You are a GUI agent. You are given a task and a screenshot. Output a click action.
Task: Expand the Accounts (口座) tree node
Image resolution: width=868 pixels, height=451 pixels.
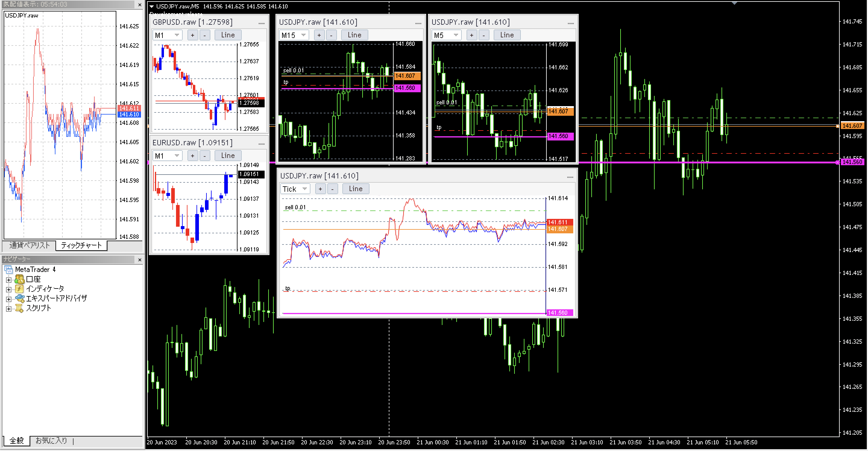point(9,279)
